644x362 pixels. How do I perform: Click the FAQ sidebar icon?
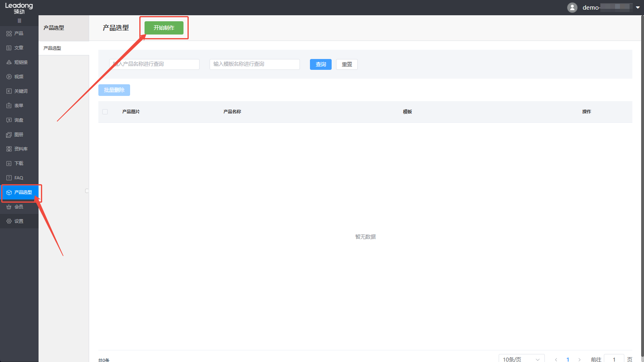[x=9, y=178]
